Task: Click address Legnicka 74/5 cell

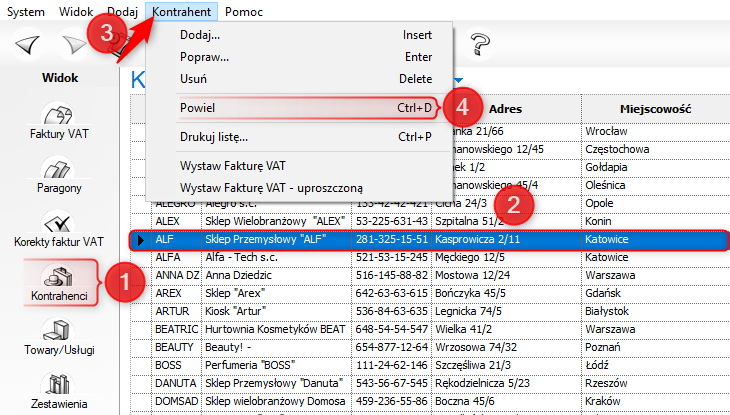Action: (x=507, y=311)
